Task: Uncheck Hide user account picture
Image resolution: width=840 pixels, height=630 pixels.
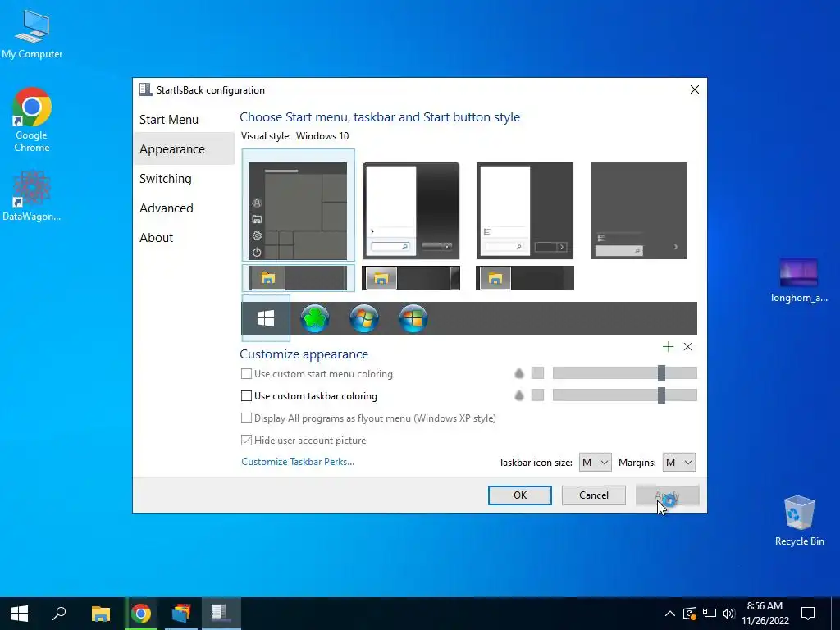Action: click(304, 441)
